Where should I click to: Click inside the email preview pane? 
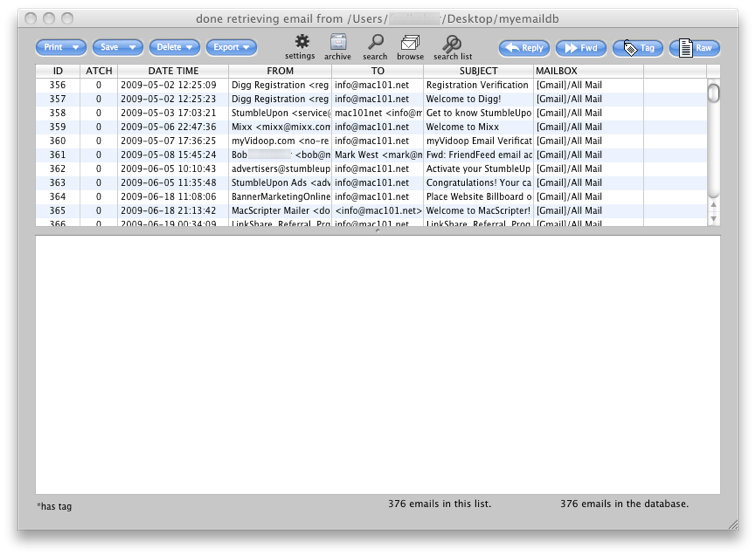click(x=378, y=365)
